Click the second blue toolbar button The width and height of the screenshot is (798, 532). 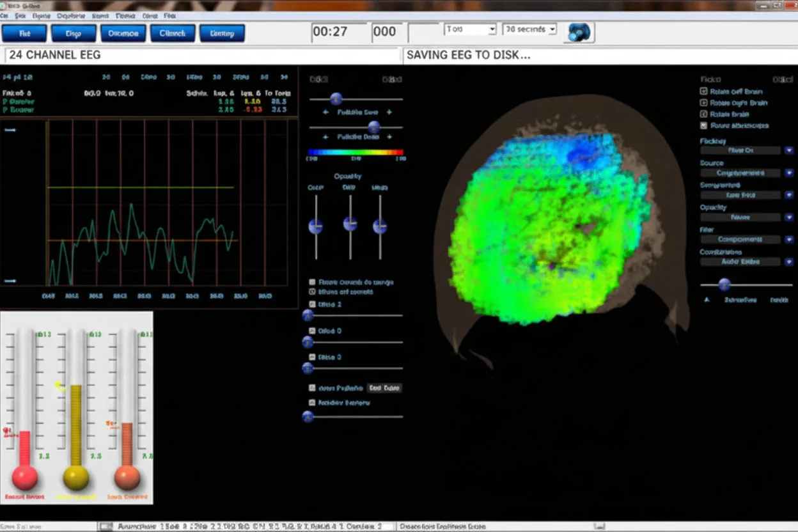74,33
